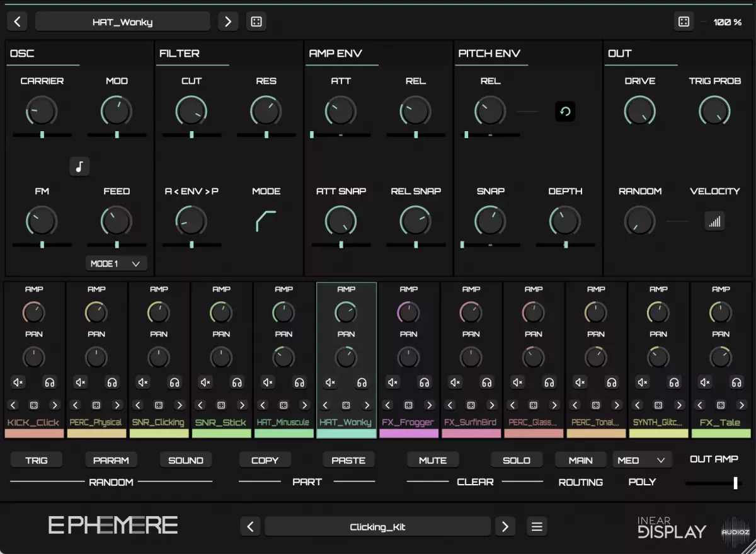Select the FX_Tale part label
This screenshot has width=756, height=554.
click(721, 422)
